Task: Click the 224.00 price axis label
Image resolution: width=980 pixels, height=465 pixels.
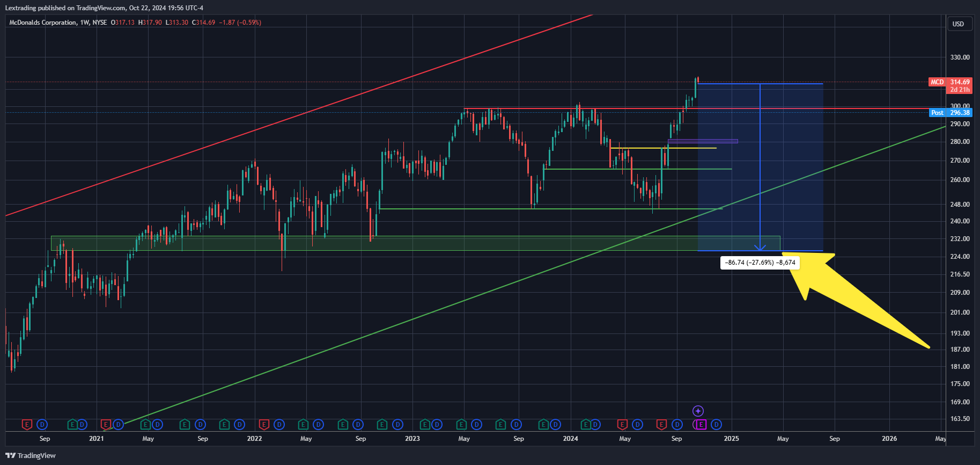Action: click(960, 257)
